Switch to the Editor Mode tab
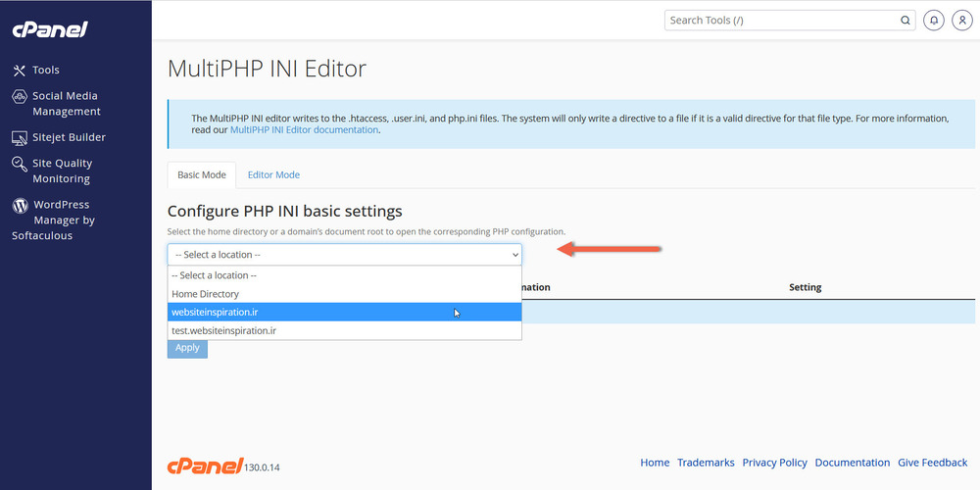The width and height of the screenshot is (980, 490). coord(273,175)
